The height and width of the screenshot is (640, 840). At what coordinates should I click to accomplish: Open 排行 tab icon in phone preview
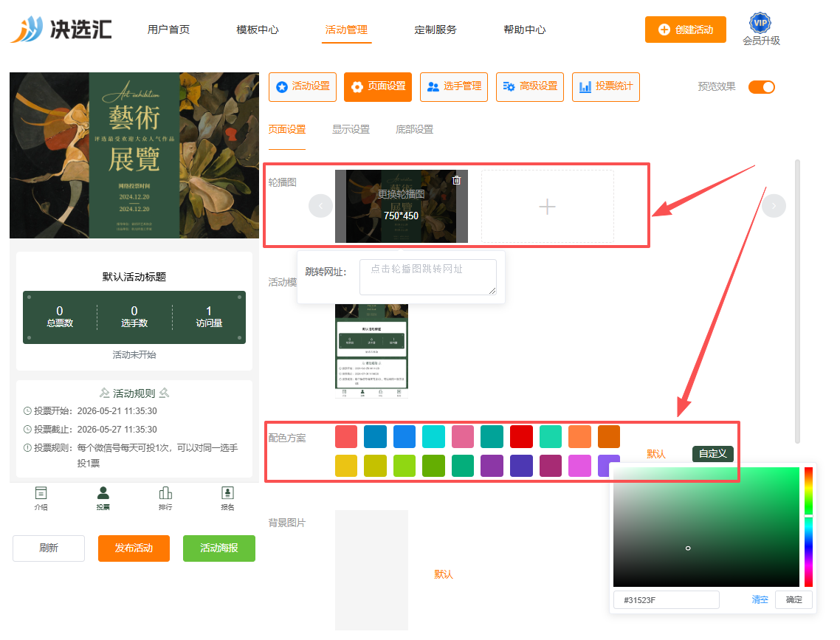pos(165,498)
